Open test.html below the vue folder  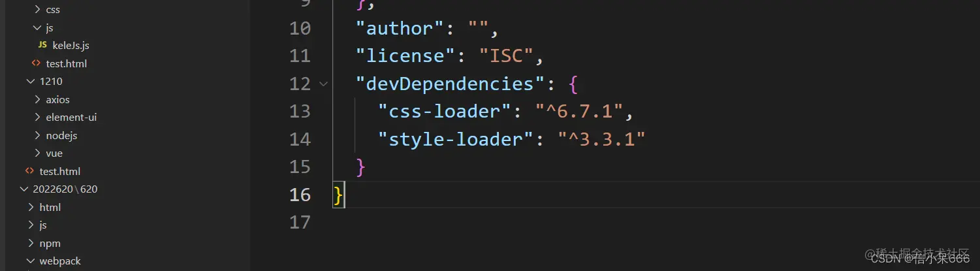tap(59, 171)
